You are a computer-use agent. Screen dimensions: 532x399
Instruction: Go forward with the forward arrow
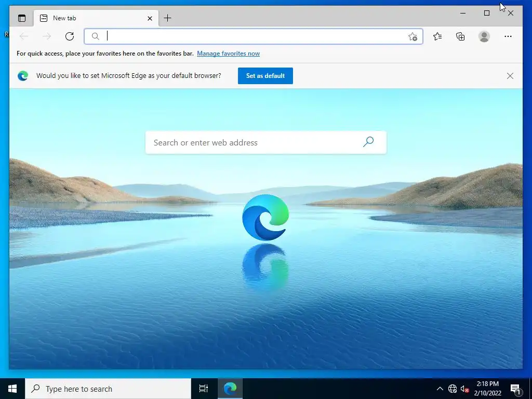point(47,36)
